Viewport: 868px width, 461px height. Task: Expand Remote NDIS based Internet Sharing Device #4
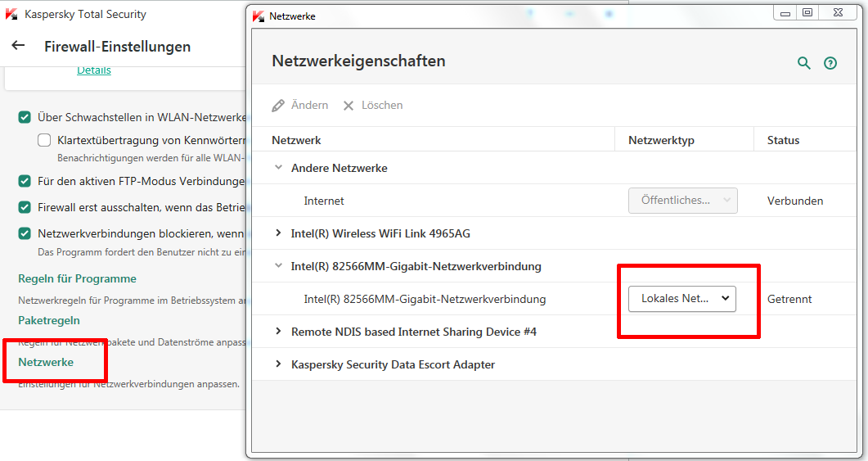[x=278, y=332]
